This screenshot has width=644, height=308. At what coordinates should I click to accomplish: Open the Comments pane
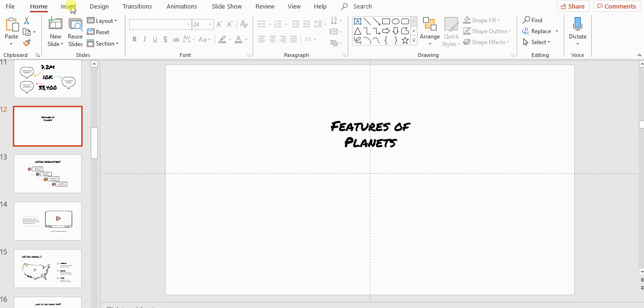tap(616, 6)
